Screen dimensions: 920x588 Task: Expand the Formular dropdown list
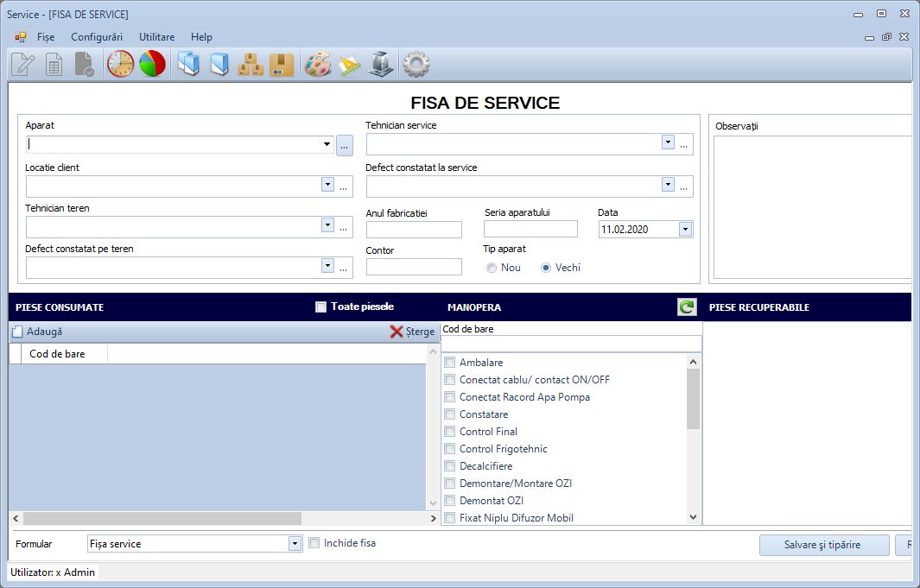pos(295,544)
